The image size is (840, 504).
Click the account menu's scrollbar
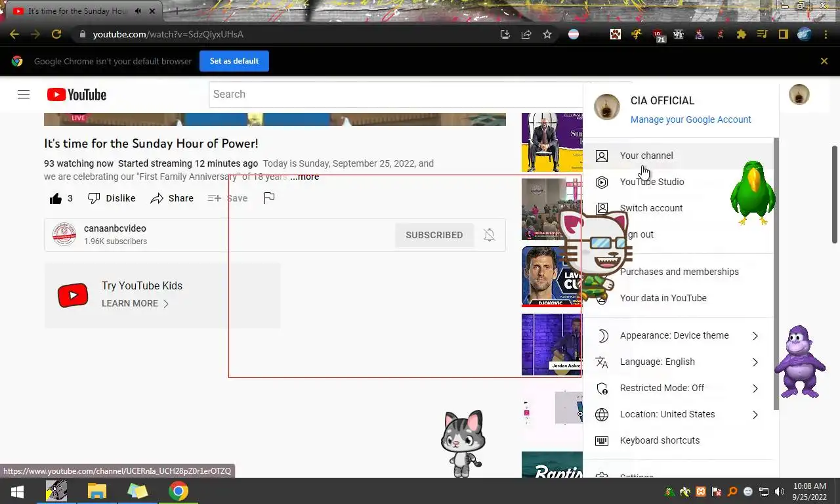776,274
